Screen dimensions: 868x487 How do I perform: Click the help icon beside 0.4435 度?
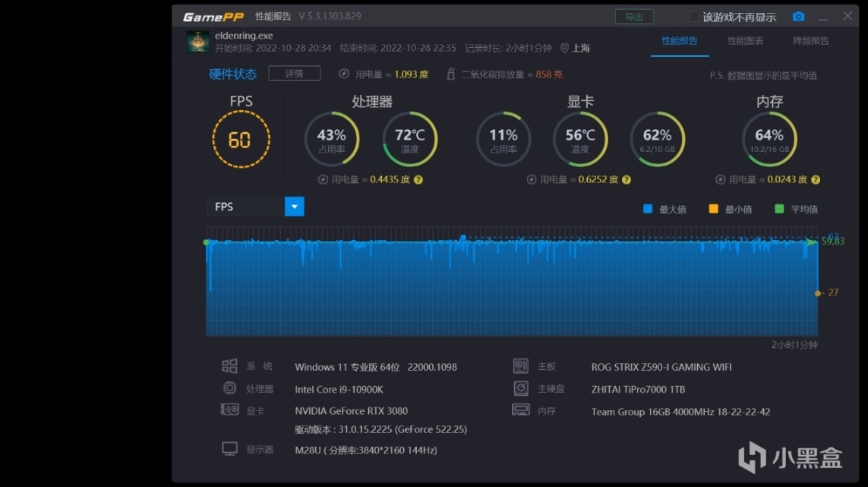(x=418, y=179)
